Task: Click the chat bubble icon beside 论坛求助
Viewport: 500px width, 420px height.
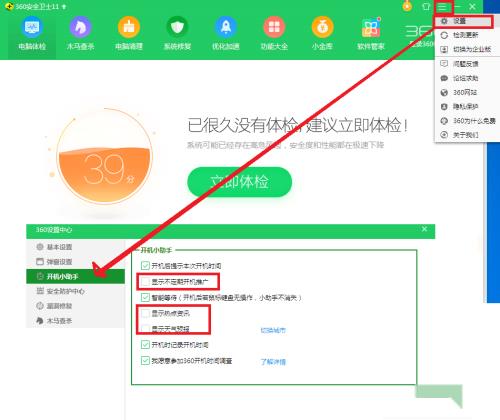Action: click(444, 78)
